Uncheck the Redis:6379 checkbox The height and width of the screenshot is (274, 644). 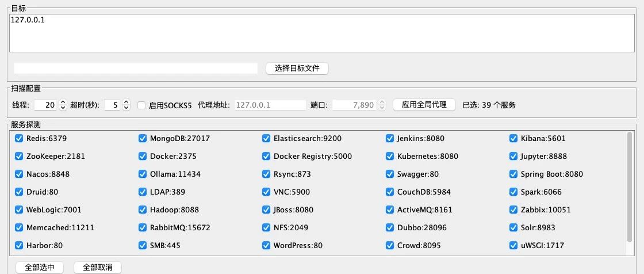(x=19, y=138)
